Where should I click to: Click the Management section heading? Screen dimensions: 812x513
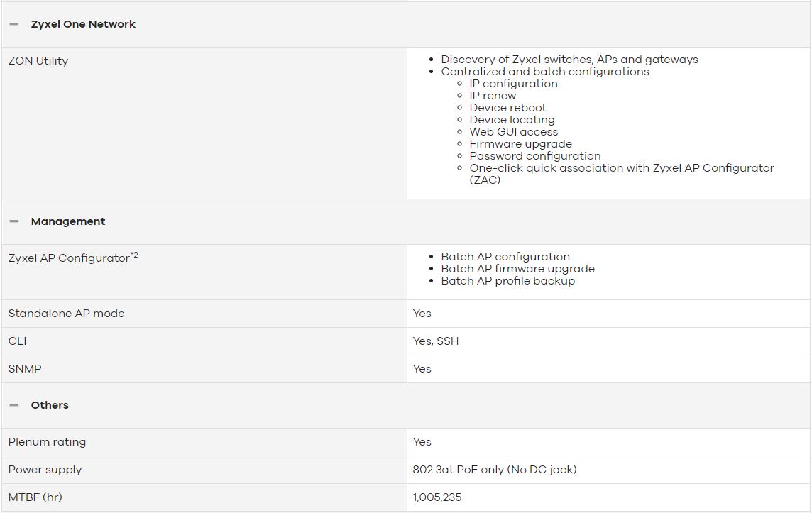[68, 221]
